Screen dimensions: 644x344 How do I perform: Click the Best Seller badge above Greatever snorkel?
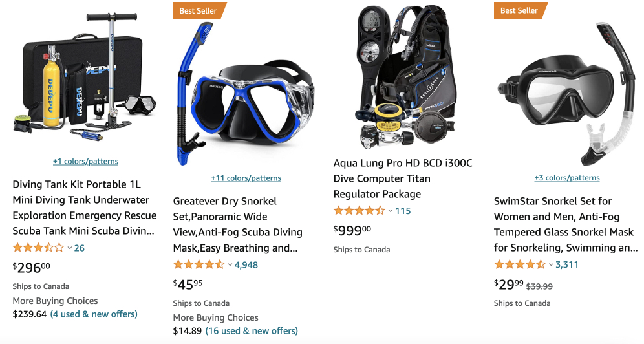coord(199,11)
